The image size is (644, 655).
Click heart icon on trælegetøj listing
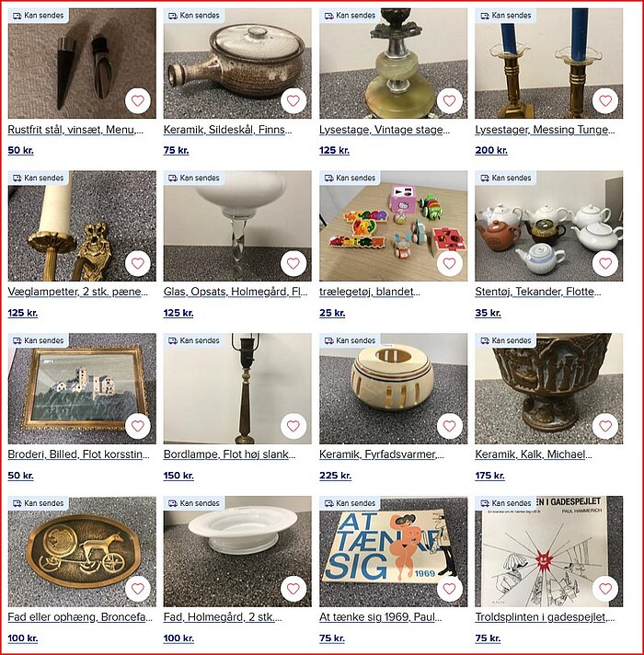point(449,263)
